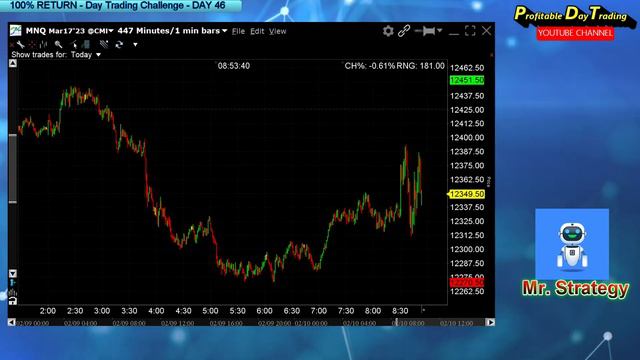Click vertical scroll up arrow at chart left
The image size is (640, 360).
pyautogui.click(x=13, y=63)
